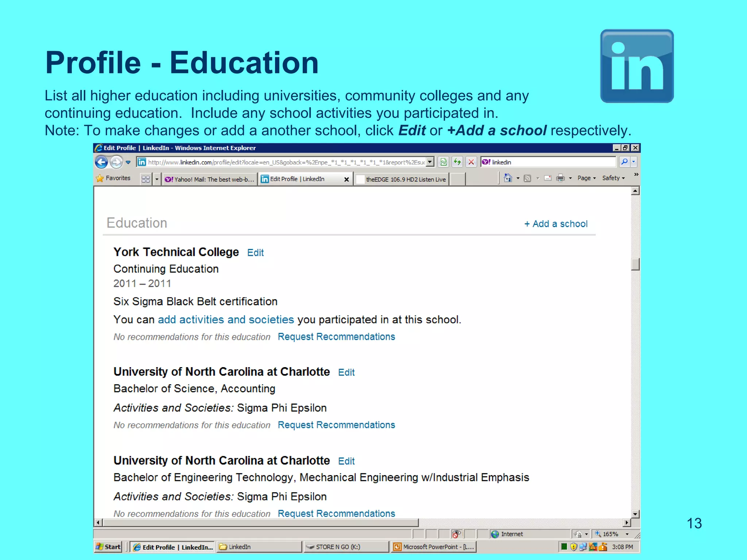Open a new blank tab
The height and width of the screenshot is (560, 747).
point(457,179)
